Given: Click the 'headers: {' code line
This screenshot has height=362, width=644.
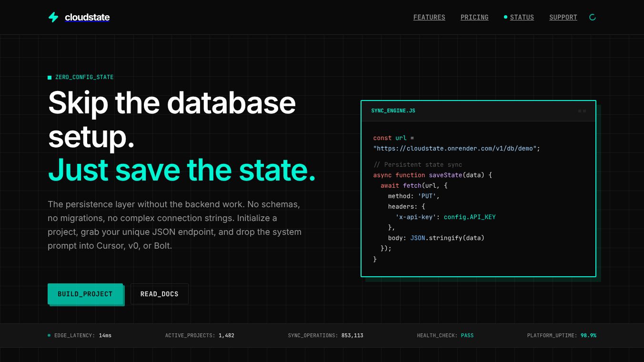Looking at the screenshot, I should pos(406,206).
